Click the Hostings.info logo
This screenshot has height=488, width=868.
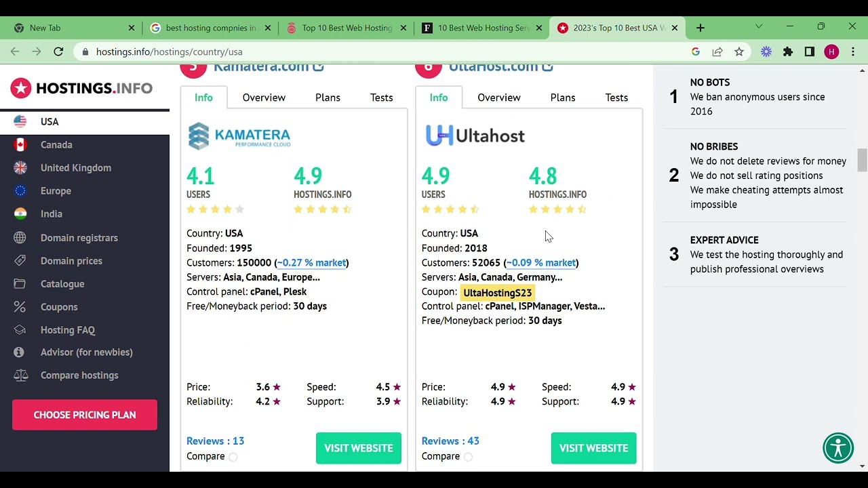81,88
